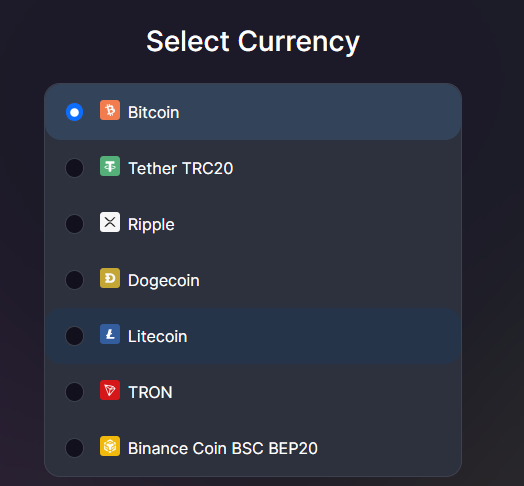The image size is (524, 486).
Task: Click the gold Dogecoin logo icon
Action: (x=110, y=278)
